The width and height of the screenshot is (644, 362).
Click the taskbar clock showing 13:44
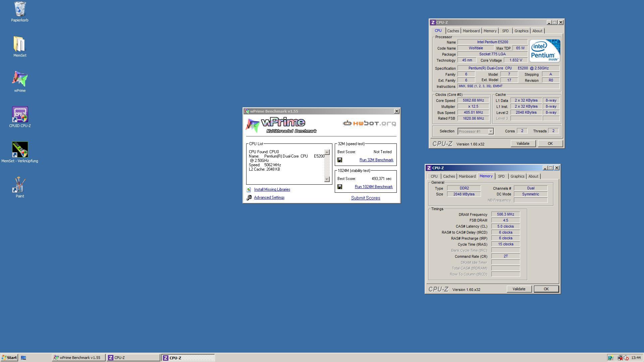636,358
